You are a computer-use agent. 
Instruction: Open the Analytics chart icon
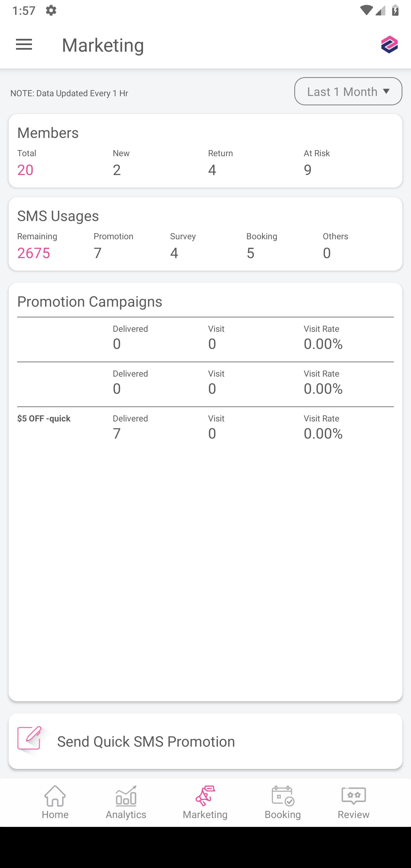pyautogui.click(x=126, y=796)
